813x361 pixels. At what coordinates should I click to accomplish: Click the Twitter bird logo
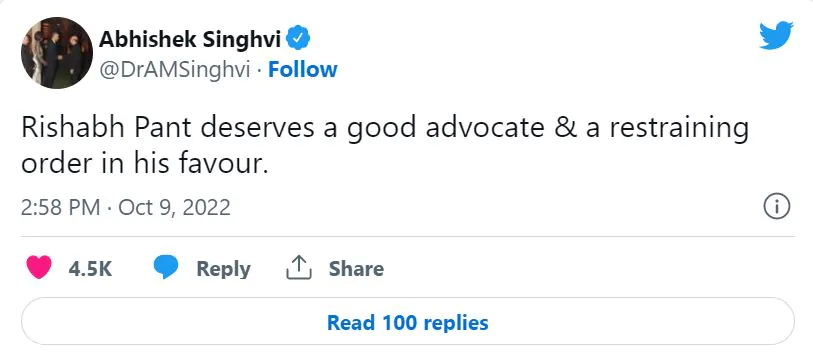point(776,35)
